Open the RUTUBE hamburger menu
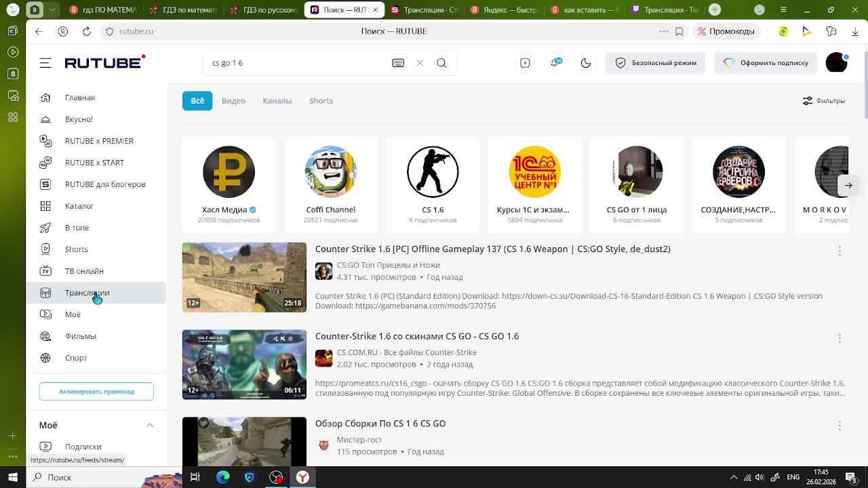This screenshot has width=868, height=488. tap(45, 63)
